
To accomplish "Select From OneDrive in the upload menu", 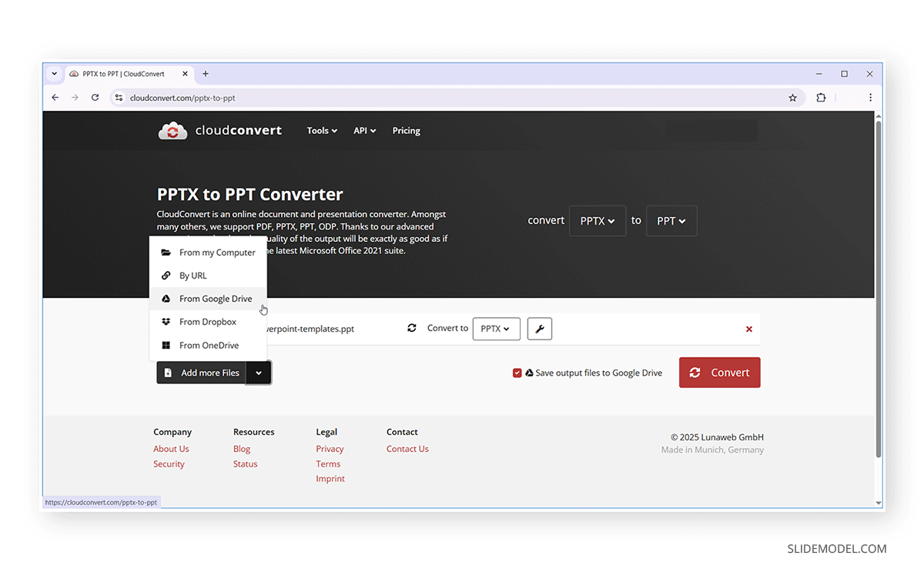I will pyautogui.click(x=208, y=345).
